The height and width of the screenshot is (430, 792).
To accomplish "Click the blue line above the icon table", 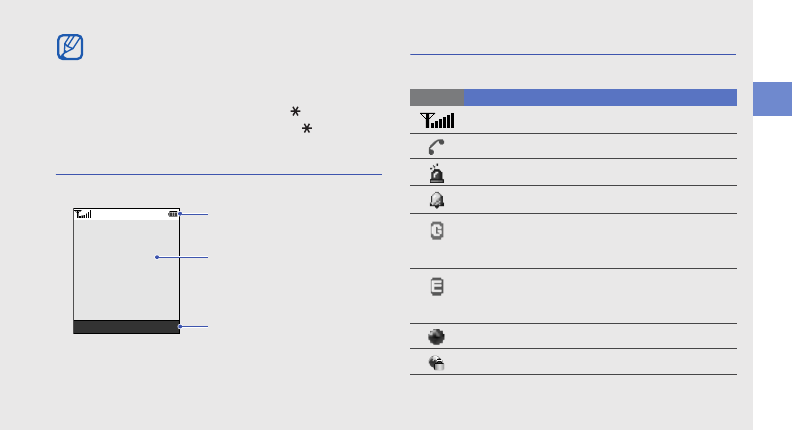I will 573,55.
